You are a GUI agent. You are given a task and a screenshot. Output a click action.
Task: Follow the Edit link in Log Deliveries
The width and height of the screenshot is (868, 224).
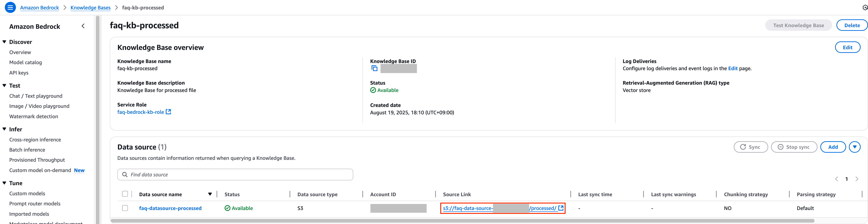(x=733, y=69)
